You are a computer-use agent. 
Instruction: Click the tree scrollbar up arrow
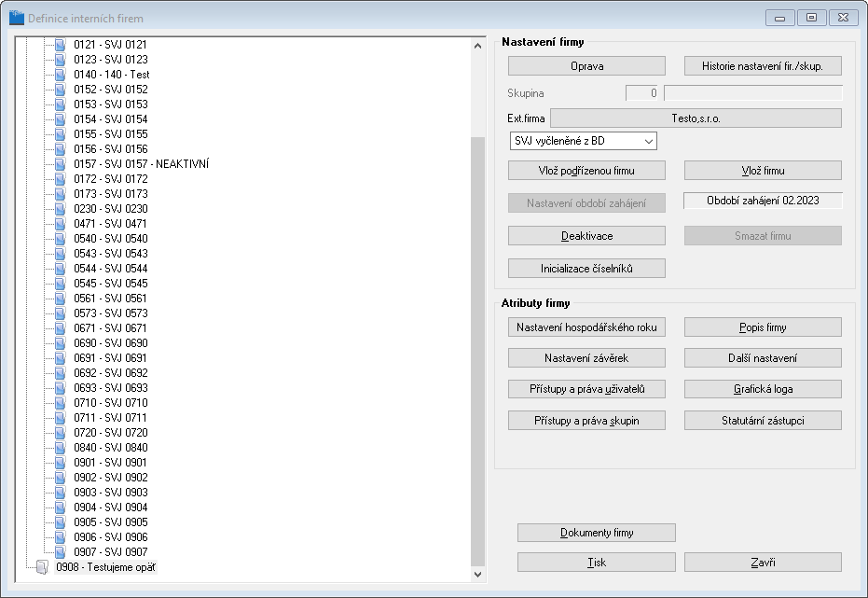pyautogui.click(x=477, y=46)
